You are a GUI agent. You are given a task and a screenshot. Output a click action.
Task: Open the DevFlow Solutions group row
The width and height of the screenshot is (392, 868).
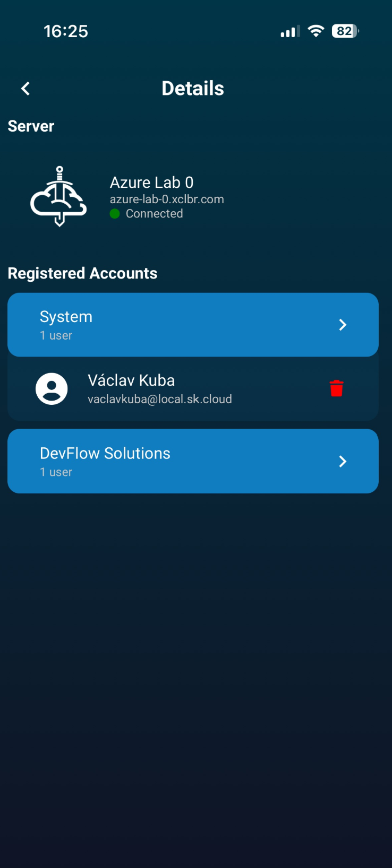click(193, 461)
